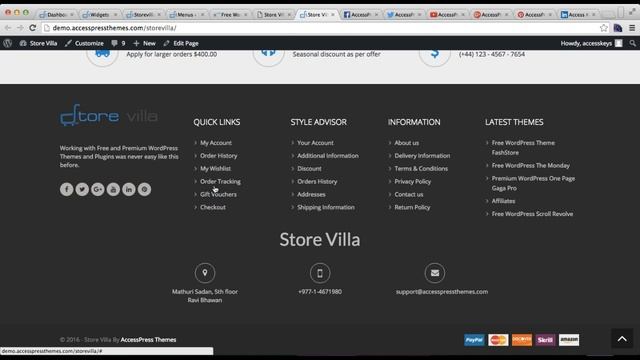Click the location pin icon
The width and height of the screenshot is (640, 360).
point(205,273)
